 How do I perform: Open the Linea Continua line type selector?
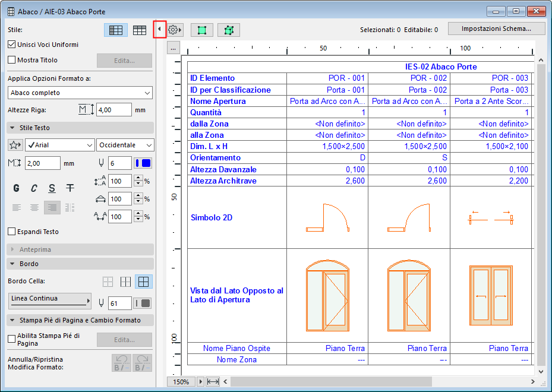[51, 301]
